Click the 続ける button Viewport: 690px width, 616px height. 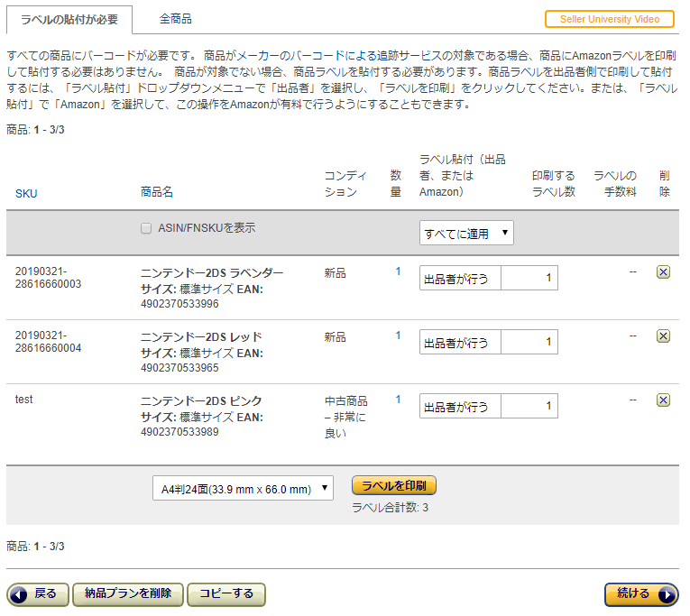point(641,594)
